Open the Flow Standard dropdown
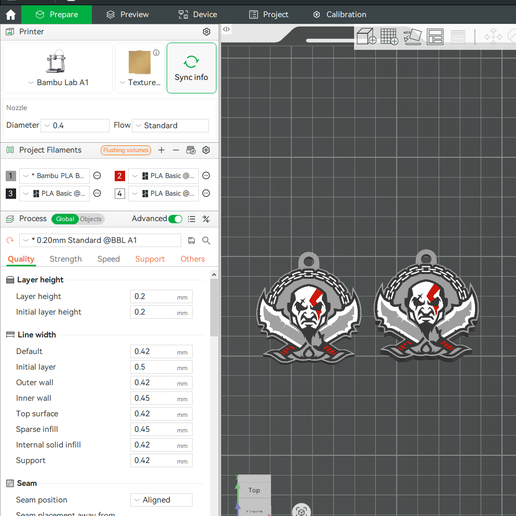Screen dimensions: 516x516 coord(170,126)
